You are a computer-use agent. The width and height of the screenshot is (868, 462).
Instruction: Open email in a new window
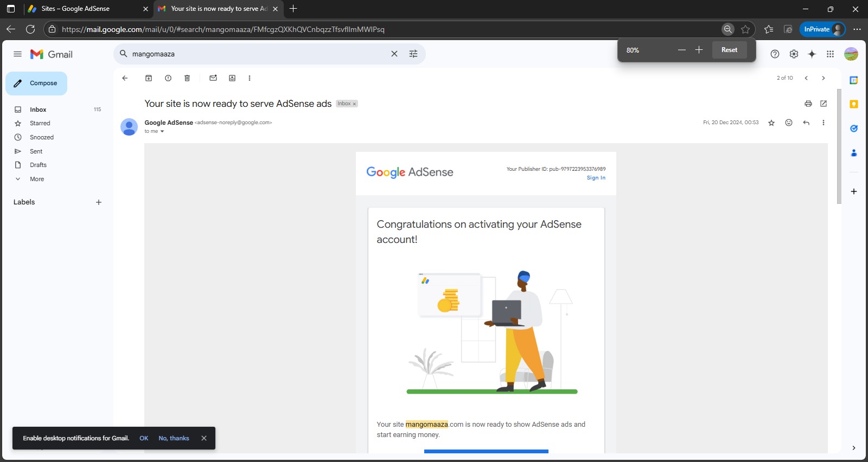pos(824,104)
